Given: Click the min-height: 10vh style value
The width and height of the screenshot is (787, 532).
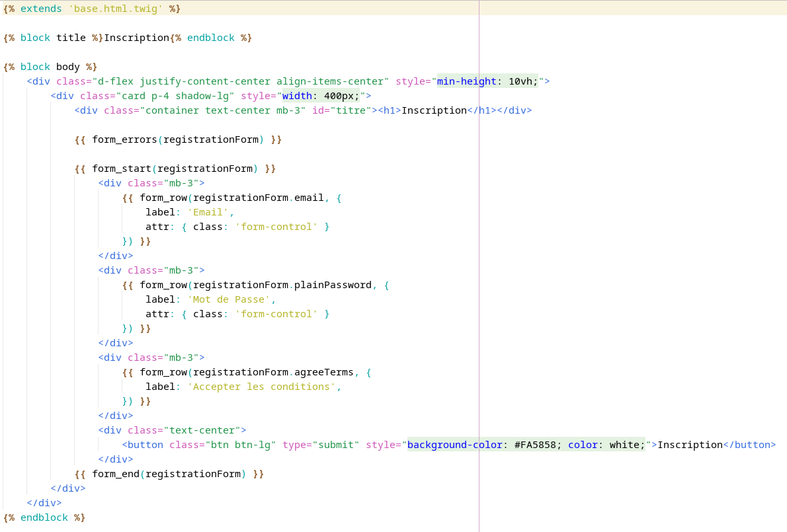Looking at the screenshot, I should 487,81.
